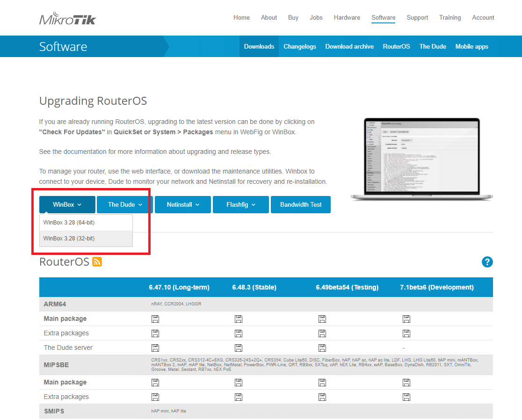Viewport: 522px width, 420px height.
Task: Expand the Netinstall dropdown
Action: click(183, 205)
